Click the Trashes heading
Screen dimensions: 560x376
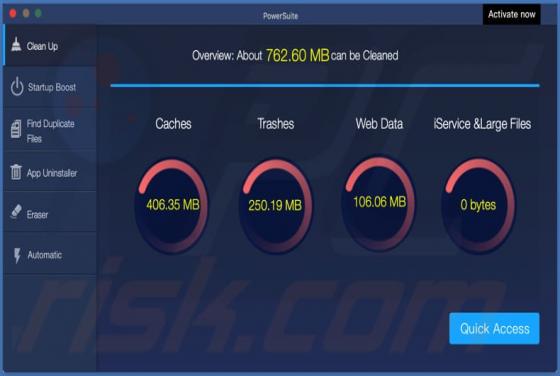[276, 124]
